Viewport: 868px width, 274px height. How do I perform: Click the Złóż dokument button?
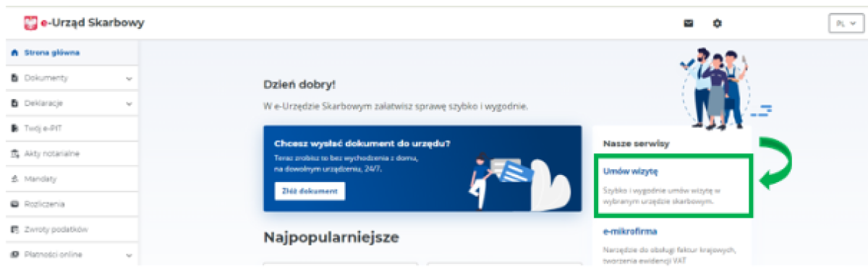pos(310,191)
